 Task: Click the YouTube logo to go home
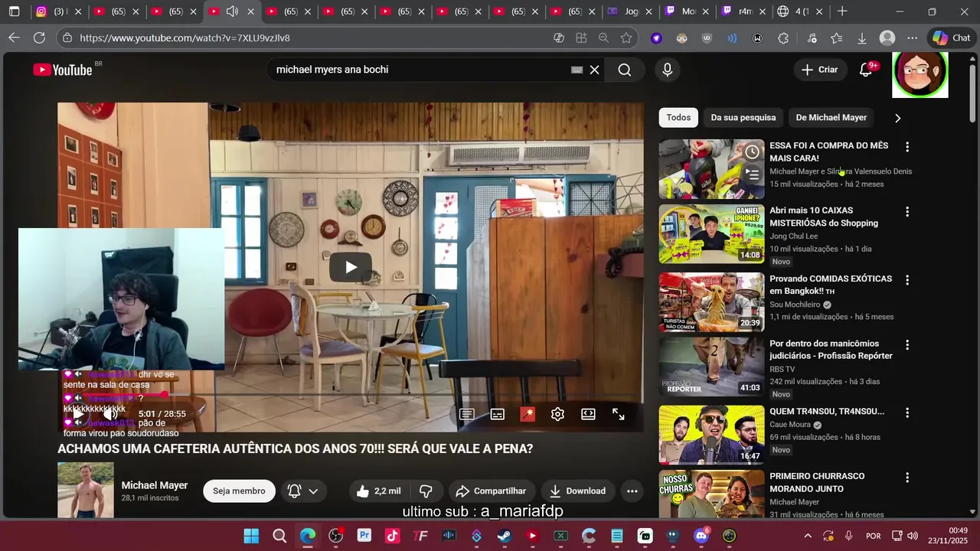pos(63,70)
